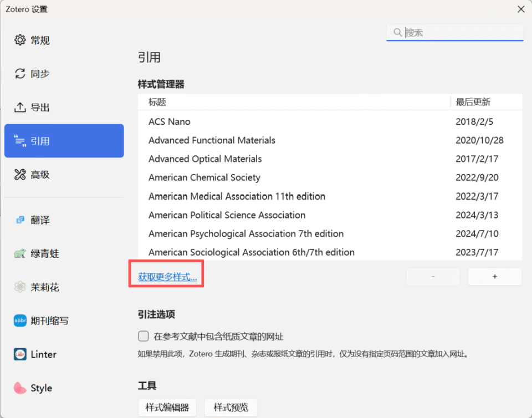Close the Zotero 设置 window
Screen dimensions: 532x418
[521, 9]
